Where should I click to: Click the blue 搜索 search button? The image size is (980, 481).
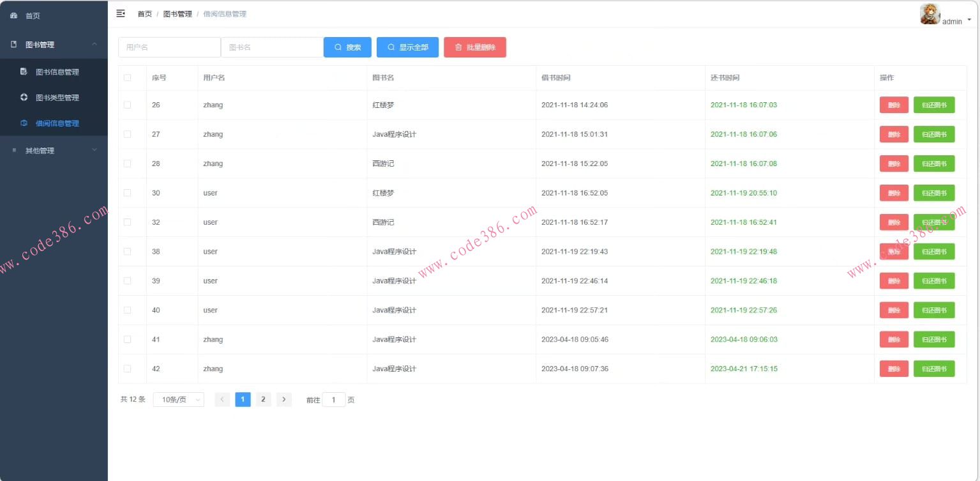point(347,47)
